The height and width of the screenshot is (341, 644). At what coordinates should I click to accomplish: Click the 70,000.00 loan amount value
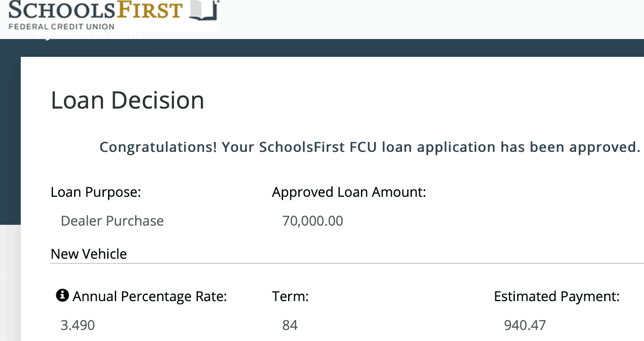pyautogui.click(x=313, y=221)
